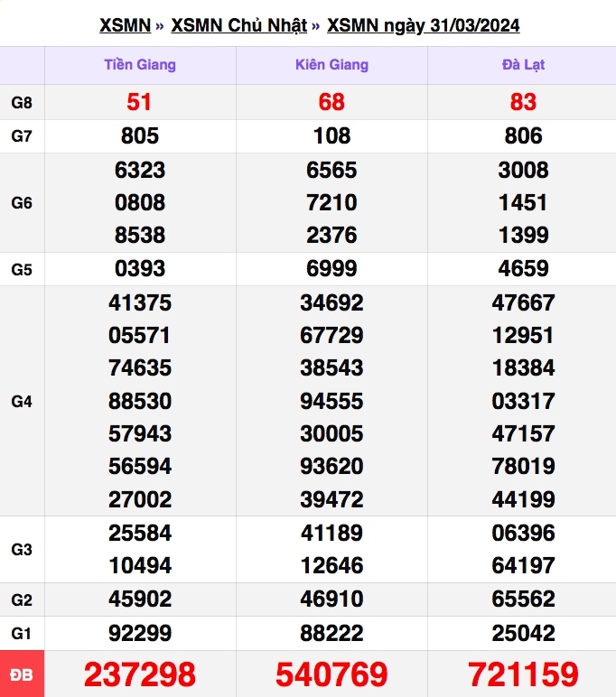Select G5 number 6999
The width and height of the screenshot is (616, 697).
[331, 268]
